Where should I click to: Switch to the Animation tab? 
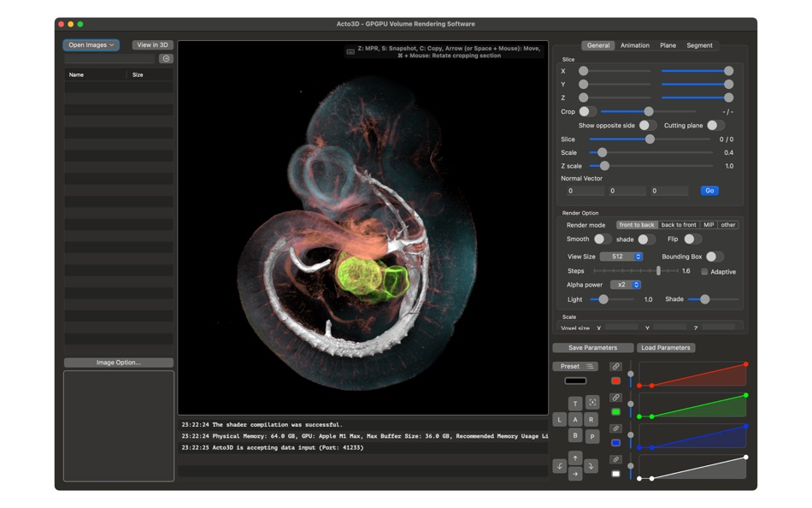(x=634, y=45)
